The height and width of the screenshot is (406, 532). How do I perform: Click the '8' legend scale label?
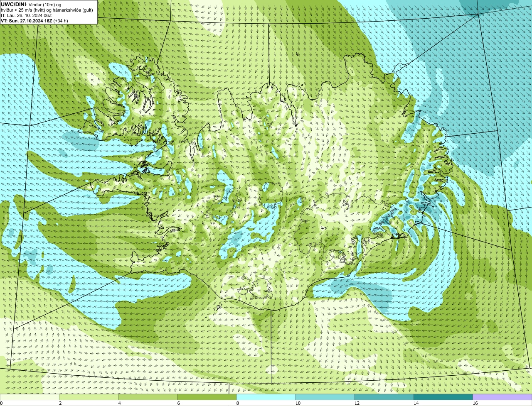pyautogui.click(x=238, y=403)
